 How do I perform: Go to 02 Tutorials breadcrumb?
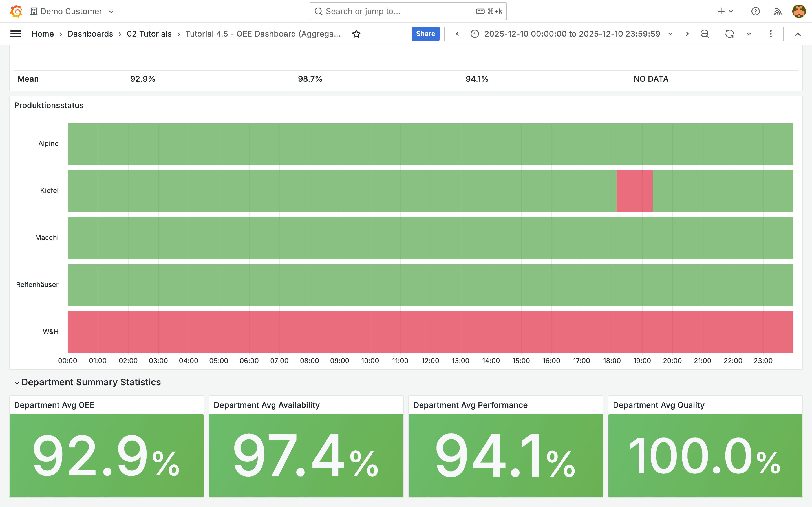[x=149, y=34]
